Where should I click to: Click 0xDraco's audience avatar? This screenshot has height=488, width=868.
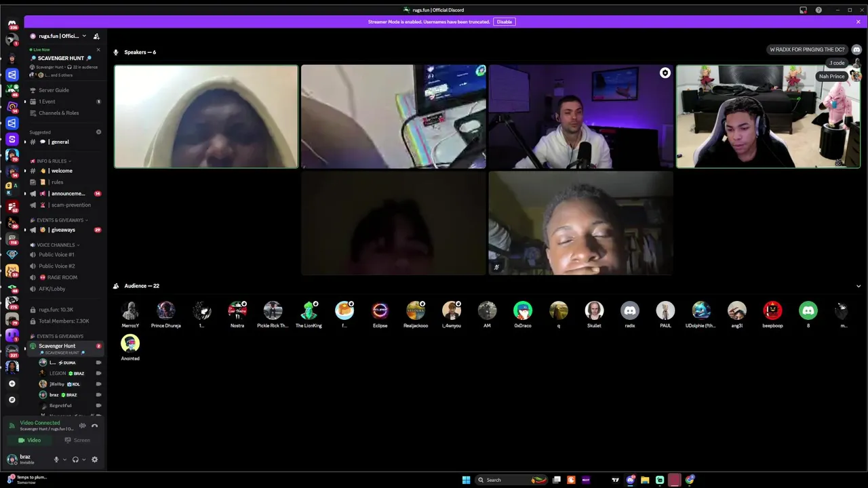click(x=523, y=310)
